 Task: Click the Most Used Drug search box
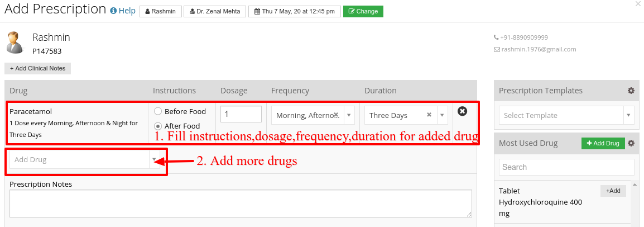[566, 167]
